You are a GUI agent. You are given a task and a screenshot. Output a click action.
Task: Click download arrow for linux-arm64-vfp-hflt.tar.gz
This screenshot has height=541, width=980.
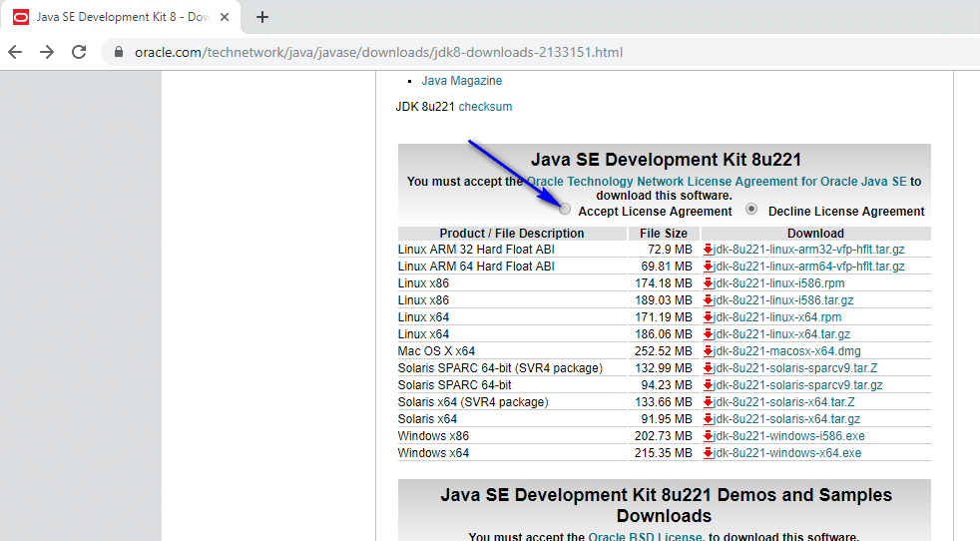tap(709, 267)
